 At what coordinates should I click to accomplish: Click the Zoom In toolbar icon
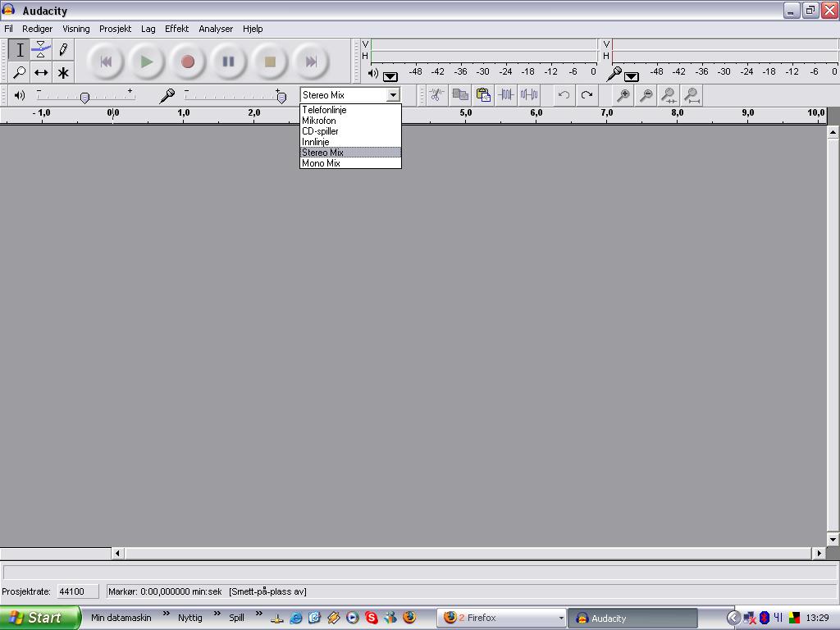coord(623,95)
